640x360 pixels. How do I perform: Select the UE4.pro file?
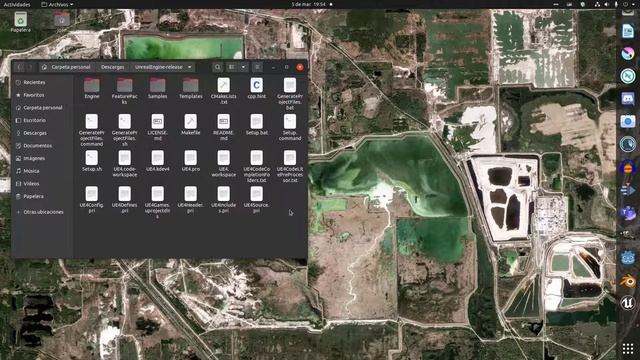[191, 160]
